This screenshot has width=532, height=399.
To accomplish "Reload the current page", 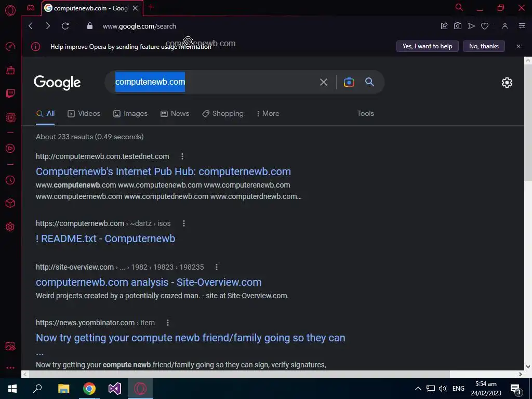I will tap(65, 26).
